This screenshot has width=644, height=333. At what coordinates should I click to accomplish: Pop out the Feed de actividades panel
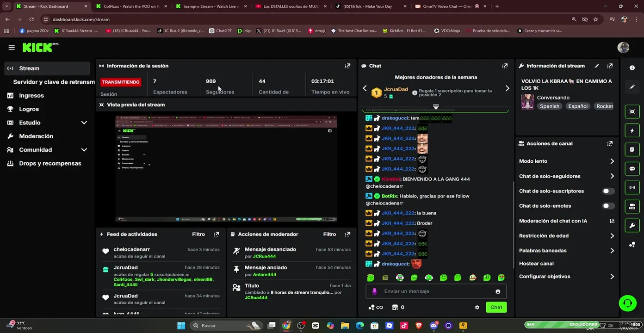[x=216, y=234]
